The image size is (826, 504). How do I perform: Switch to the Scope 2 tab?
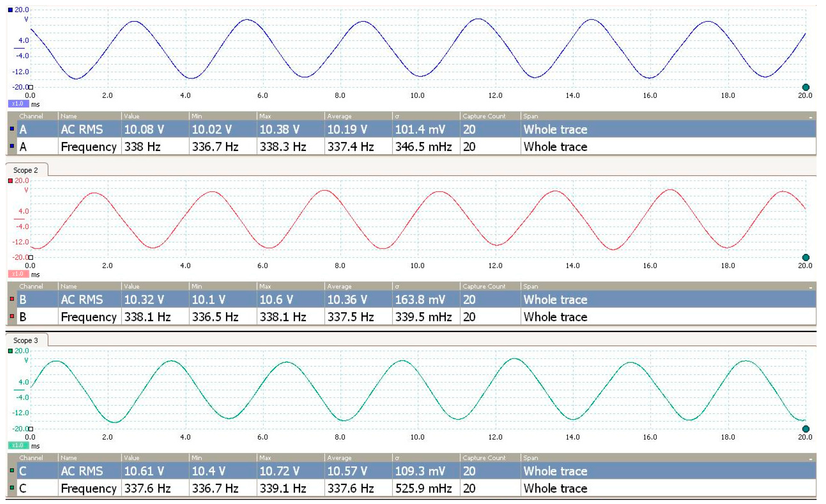pyautogui.click(x=26, y=170)
